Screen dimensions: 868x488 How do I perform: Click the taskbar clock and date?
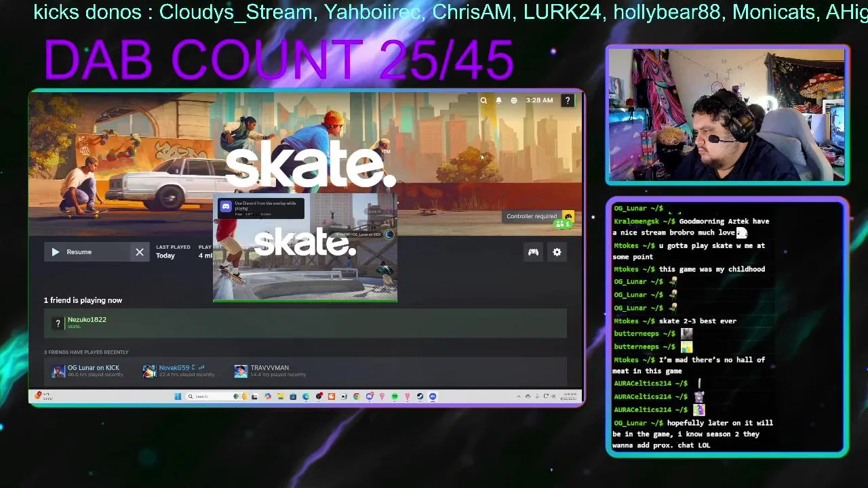pyautogui.click(x=570, y=396)
